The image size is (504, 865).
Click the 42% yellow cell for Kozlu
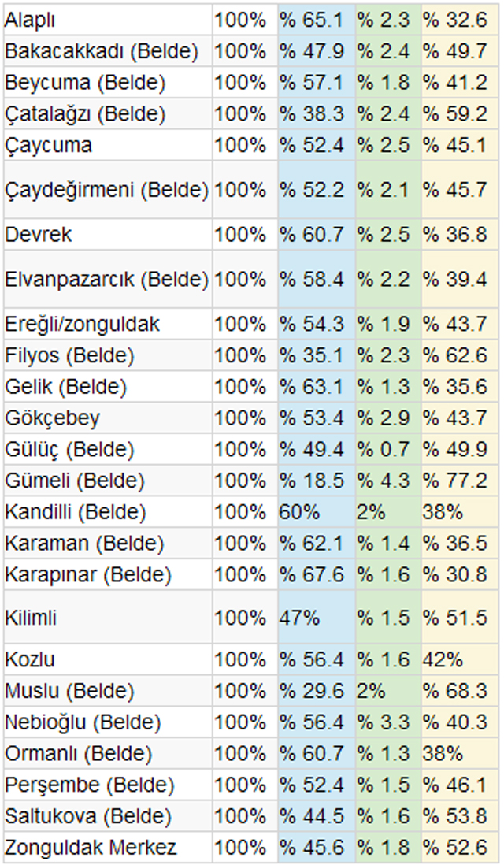[459, 659]
